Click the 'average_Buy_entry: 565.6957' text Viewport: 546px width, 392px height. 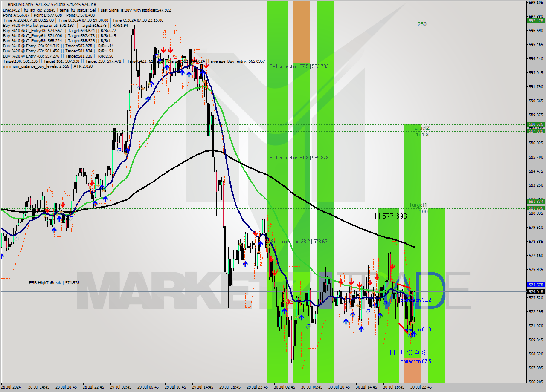tap(238, 61)
